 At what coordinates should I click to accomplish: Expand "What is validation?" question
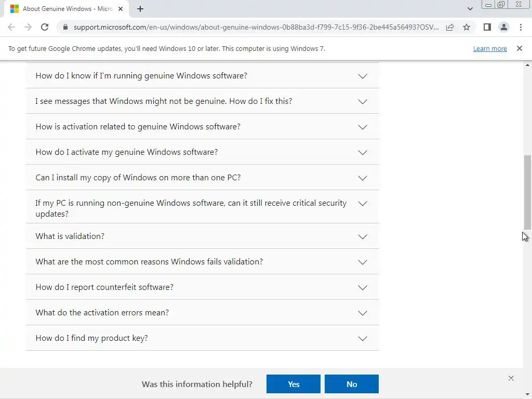tap(202, 236)
